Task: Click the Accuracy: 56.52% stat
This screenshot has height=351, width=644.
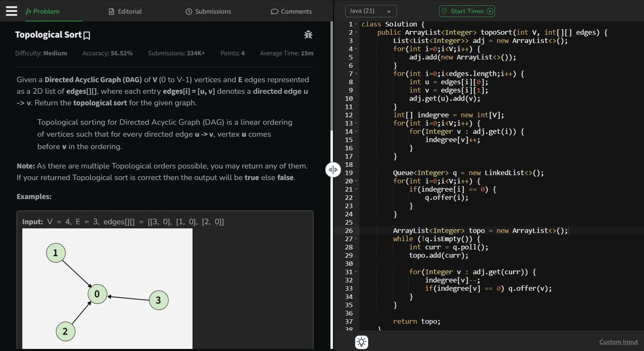Action: [x=107, y=53]
